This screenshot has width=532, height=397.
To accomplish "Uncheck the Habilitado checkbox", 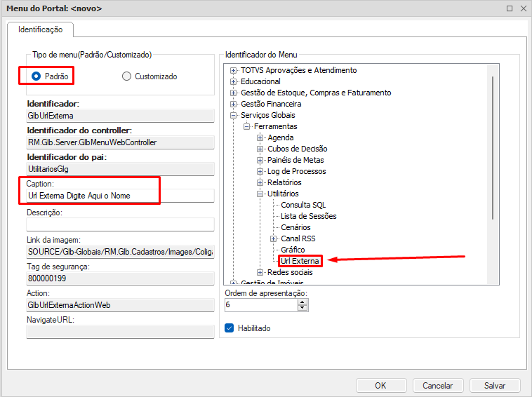I will click(230, 328).
